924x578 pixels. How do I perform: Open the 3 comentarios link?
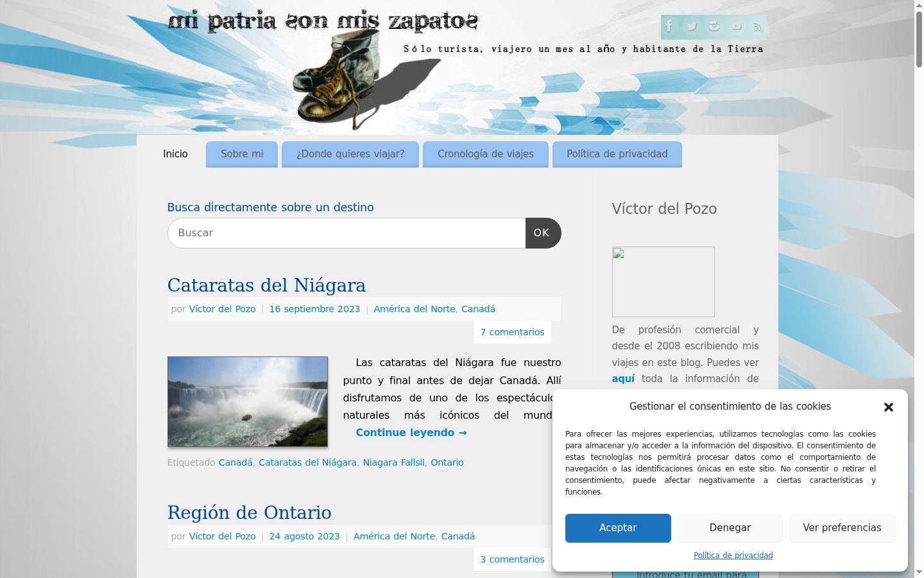click(512, 559)
